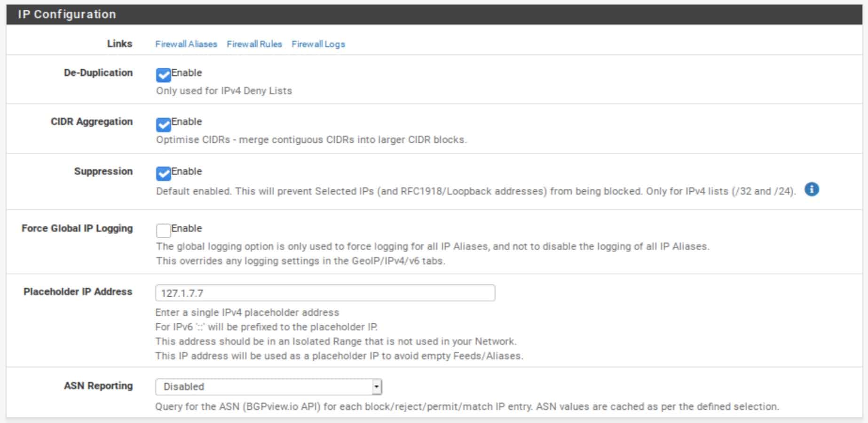Click the Placeholder IP Address label
Viewport: 868px width, 423px height.
tap(78, 291)
